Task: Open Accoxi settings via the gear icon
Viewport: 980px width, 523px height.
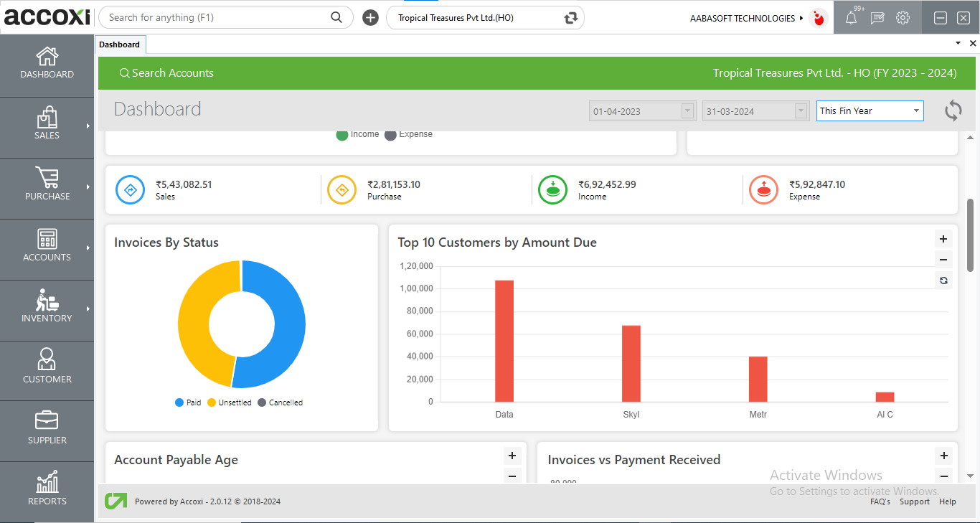Action: point(903,18)
